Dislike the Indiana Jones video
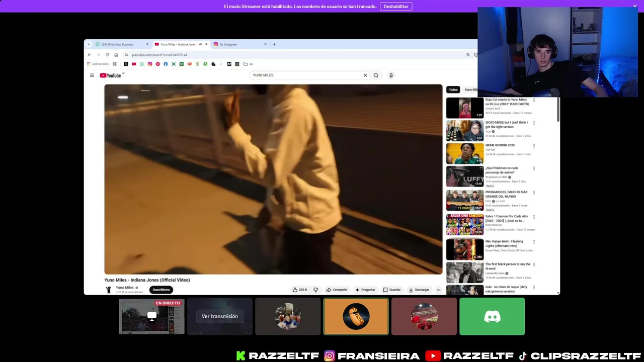Image resolution: width=644 pixels, height=362 pixels. (x=316, y=290)
